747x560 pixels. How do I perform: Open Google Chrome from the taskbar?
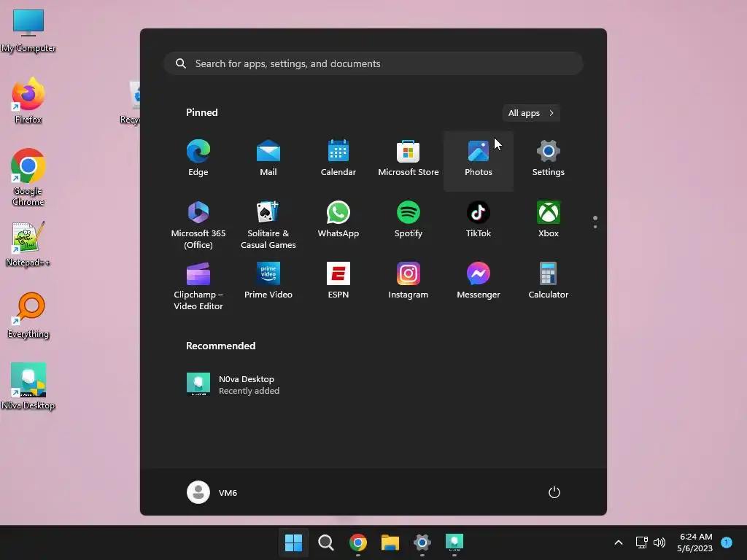pyautogui.click(x=357, y=542)
